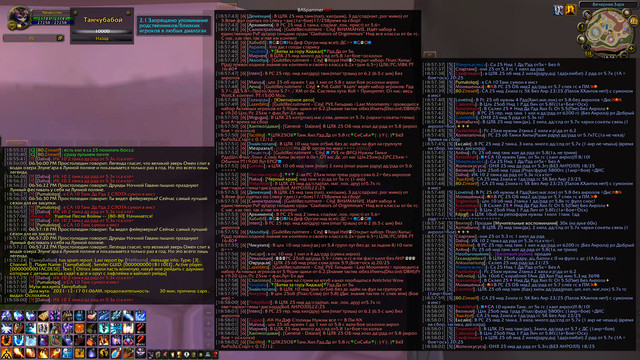Activate the yellow triangle flame ability bottom-left

click(x=7, y=353)
